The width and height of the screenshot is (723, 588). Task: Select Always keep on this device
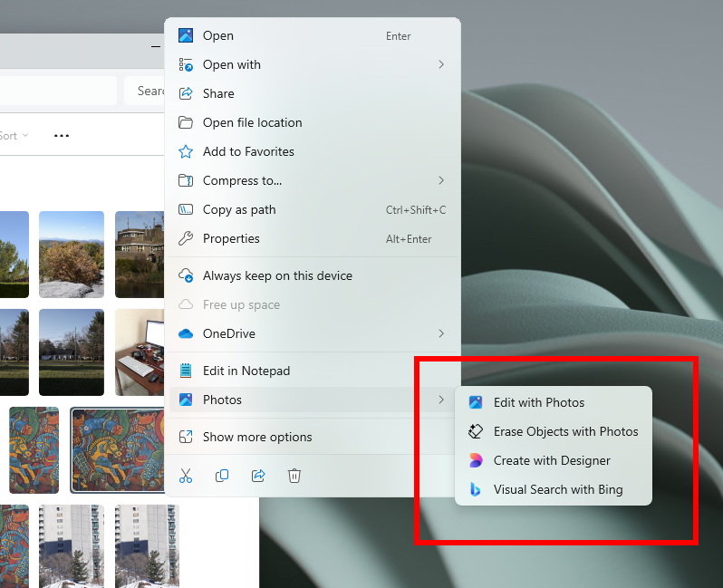[x=277, y=275]
